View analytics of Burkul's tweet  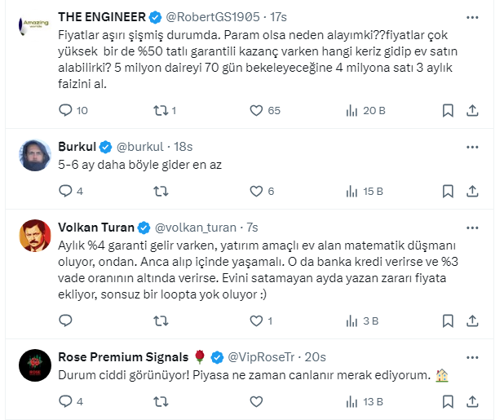pos(352,191)
